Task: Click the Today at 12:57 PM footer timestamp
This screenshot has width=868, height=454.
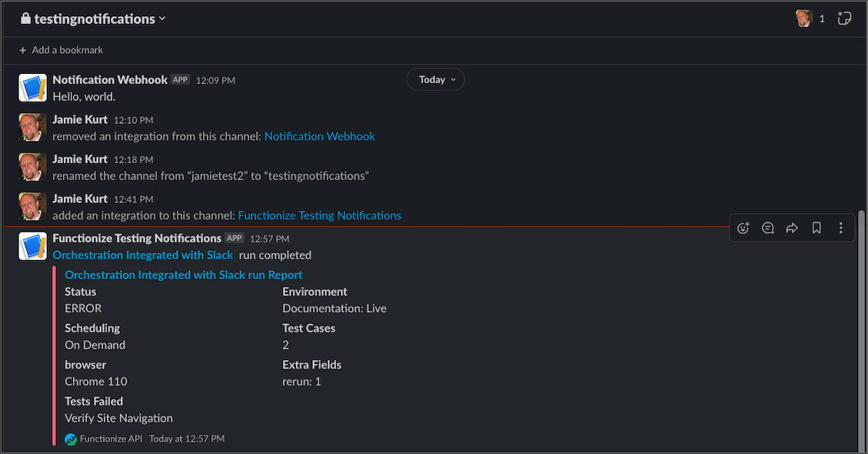Action: coord(187,439)
